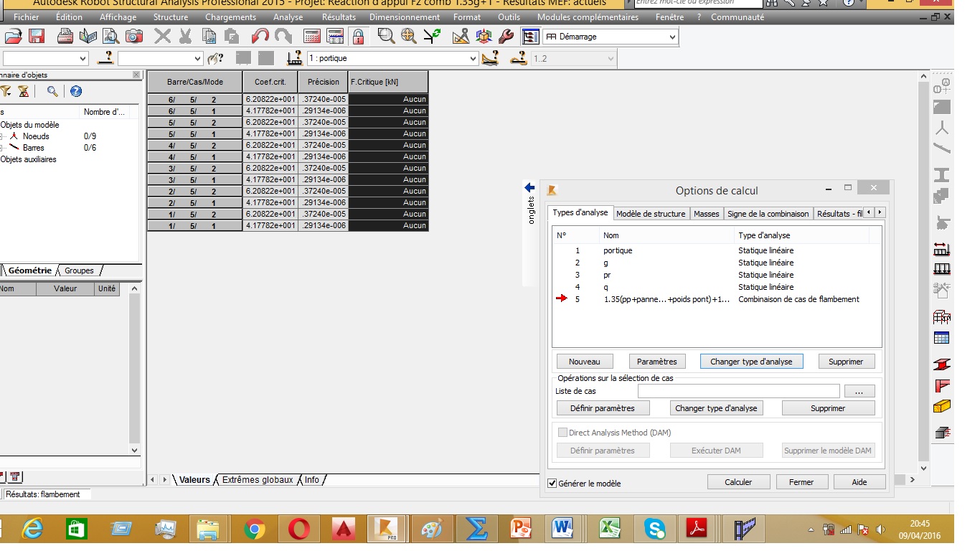Switch to the Masses tab

tap(707, 214)
